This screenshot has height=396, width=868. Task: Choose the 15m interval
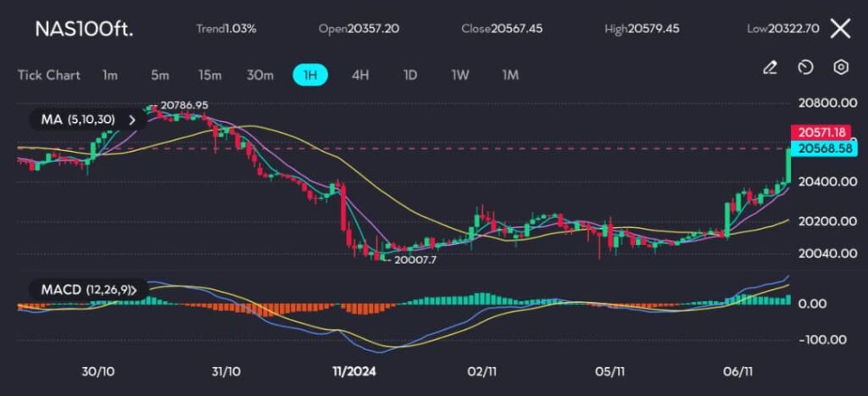(209, 75)
